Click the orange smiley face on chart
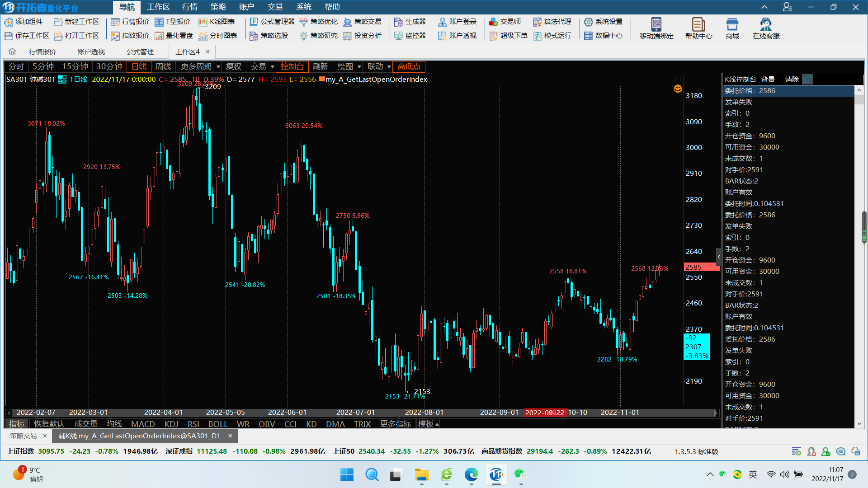This screenshot has height=488, width=868. point(678,89)
